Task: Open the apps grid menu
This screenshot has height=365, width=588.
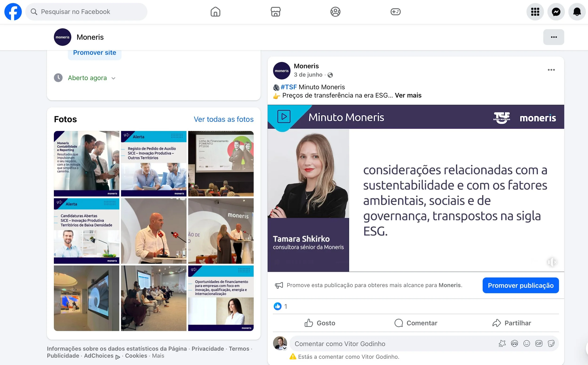Action: (x=535, y=12)
